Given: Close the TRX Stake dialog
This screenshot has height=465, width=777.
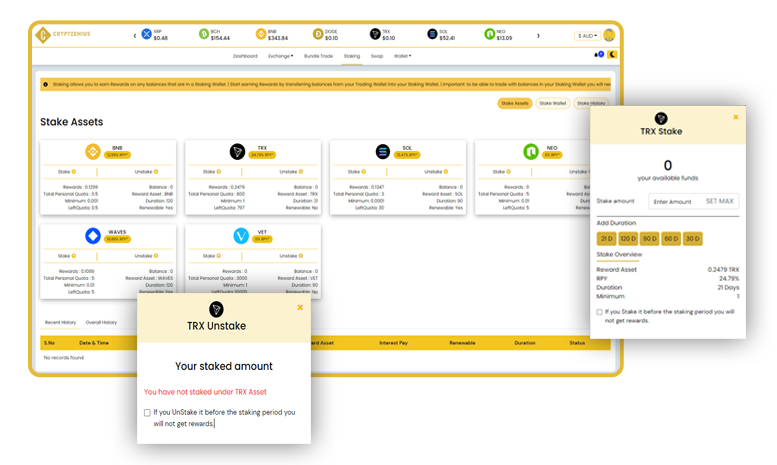Looking at the screenshot, I should coord(736,117).
